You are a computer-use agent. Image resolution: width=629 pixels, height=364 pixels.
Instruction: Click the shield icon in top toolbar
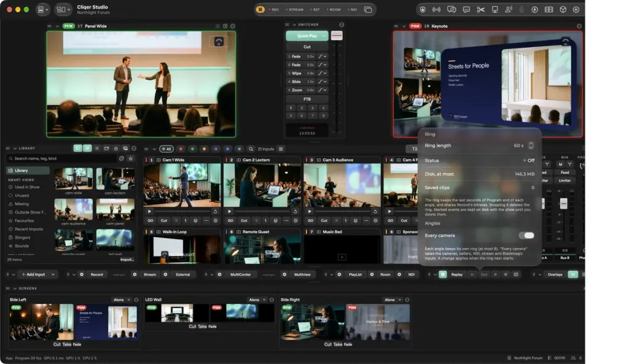pyautogui.click(x=423, y=10)
